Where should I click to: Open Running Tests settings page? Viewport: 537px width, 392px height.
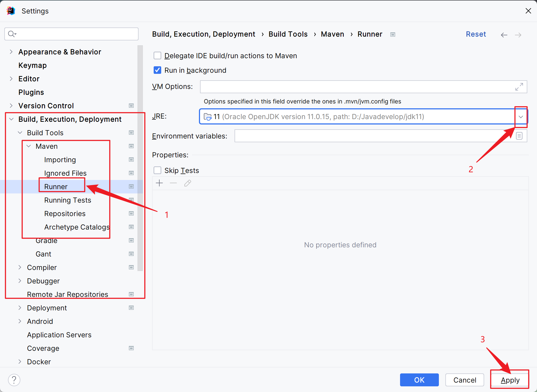pyautogui.click(x=68, y=200)
